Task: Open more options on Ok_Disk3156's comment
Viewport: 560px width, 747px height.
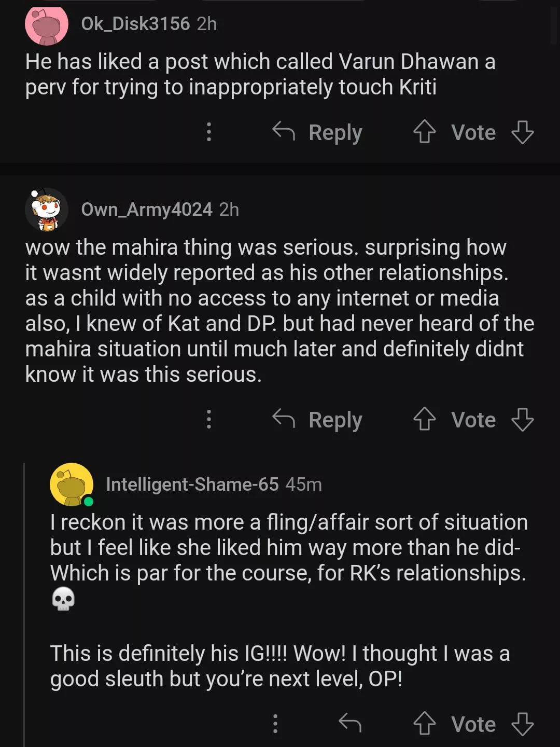Action: pos(209,132)
